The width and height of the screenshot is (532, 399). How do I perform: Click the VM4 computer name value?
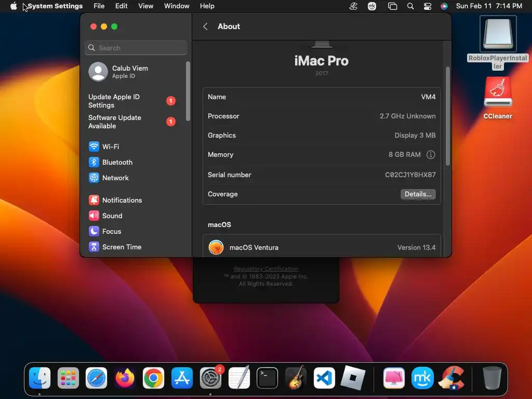[x=428, y=97]
